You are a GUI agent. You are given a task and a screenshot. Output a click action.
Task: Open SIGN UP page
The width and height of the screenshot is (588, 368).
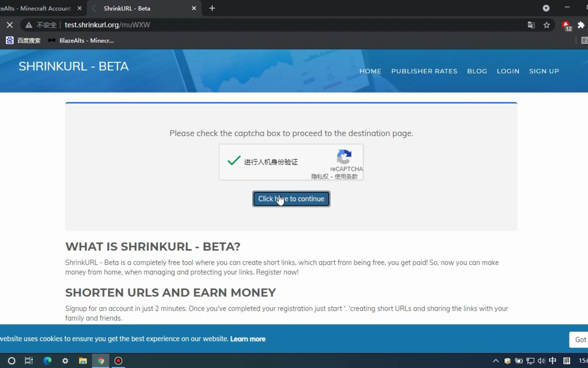click(x=544, y=71)
